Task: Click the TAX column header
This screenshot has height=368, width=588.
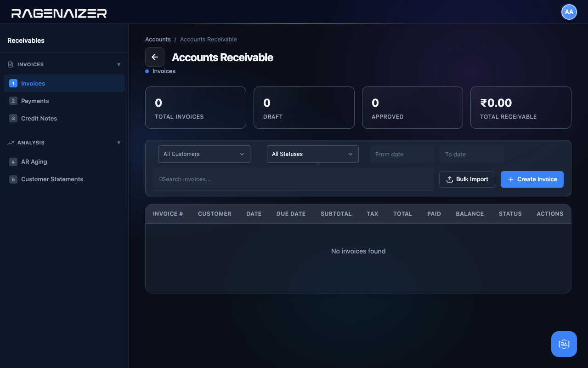Action: pyautogui.click(x=373, y=214)
